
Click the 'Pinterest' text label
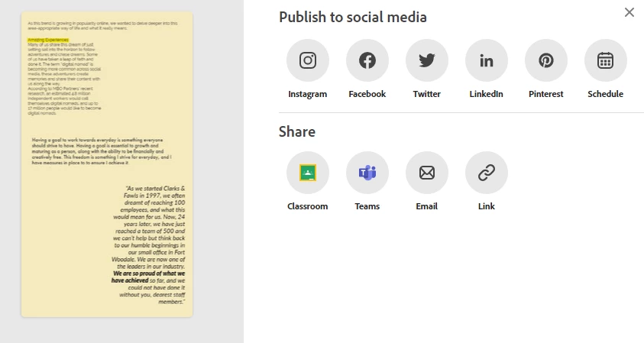(546, 94)
